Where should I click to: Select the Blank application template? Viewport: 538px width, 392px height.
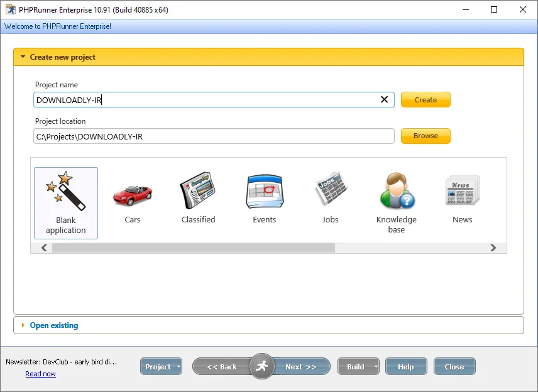click(66, 203)
